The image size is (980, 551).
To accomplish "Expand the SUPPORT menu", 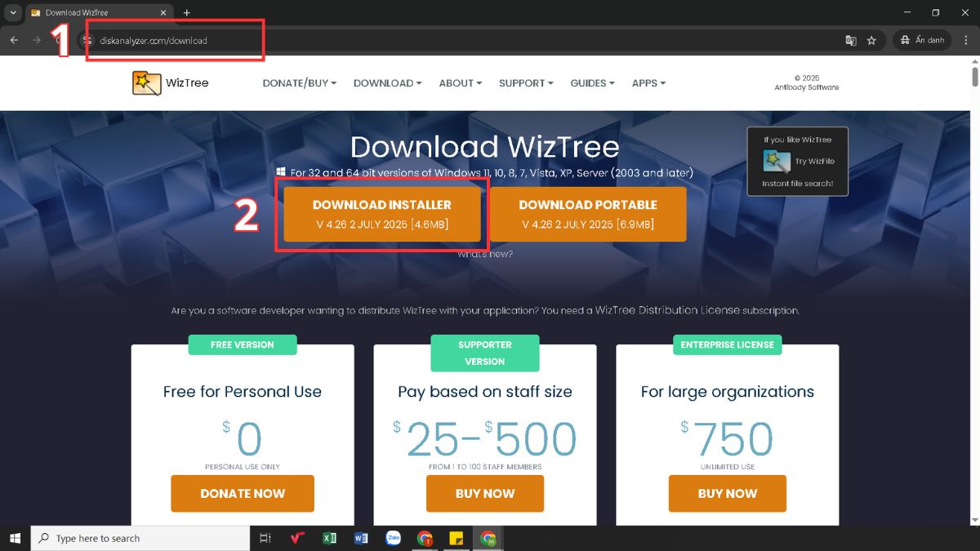I will pos(527,82).
